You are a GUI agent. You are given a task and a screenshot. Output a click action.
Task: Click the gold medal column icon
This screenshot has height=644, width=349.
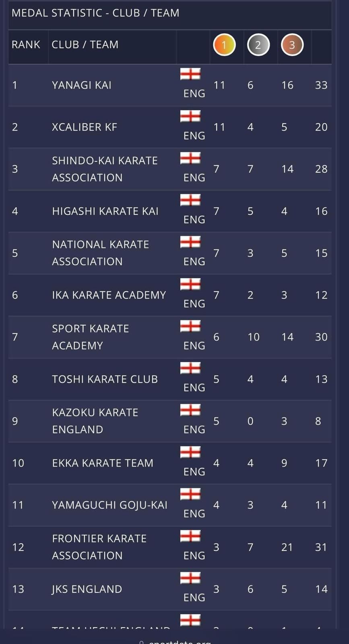pos(224,45)
